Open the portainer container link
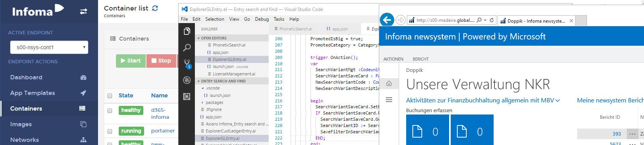The height and width of the screenshot is (145, 644). coord(163,131)
